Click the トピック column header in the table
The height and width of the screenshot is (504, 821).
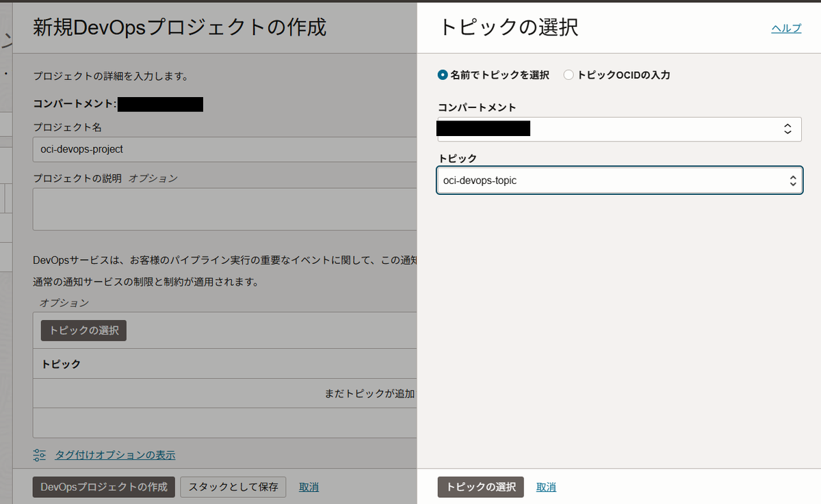tap(61, 364)
